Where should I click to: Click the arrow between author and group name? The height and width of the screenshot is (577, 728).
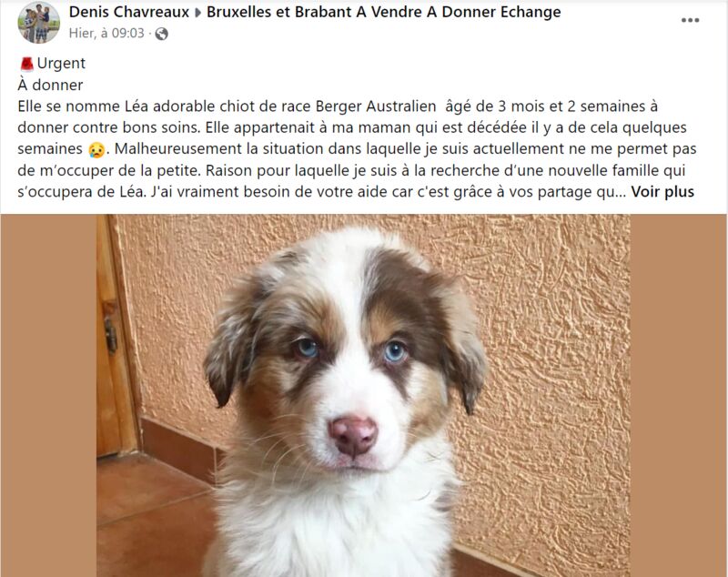[x=197, y=13]
